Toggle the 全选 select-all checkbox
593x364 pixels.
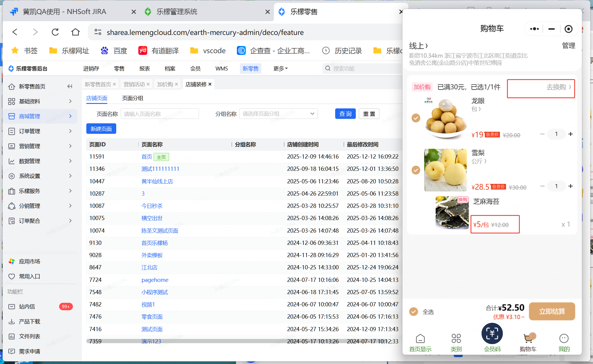pyautogui.click(x=413, y=312)
